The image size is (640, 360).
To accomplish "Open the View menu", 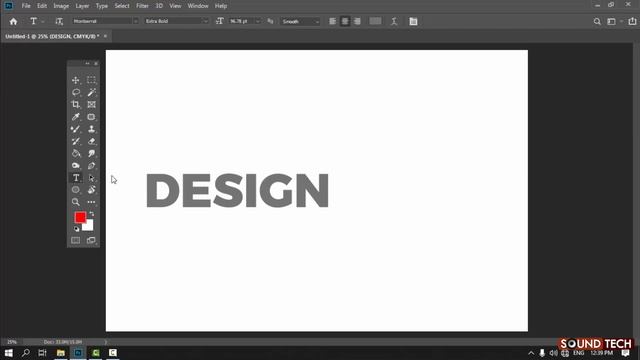I will 175,6.
